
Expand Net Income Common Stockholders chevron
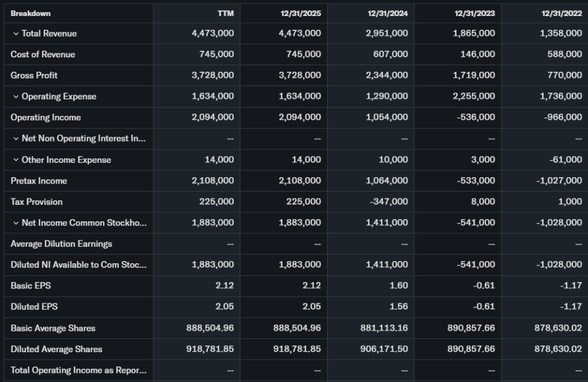pos(16,223)
